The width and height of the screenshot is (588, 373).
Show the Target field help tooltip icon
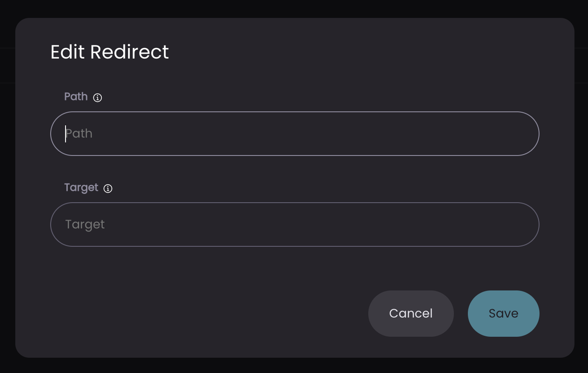tap(108, 189)
